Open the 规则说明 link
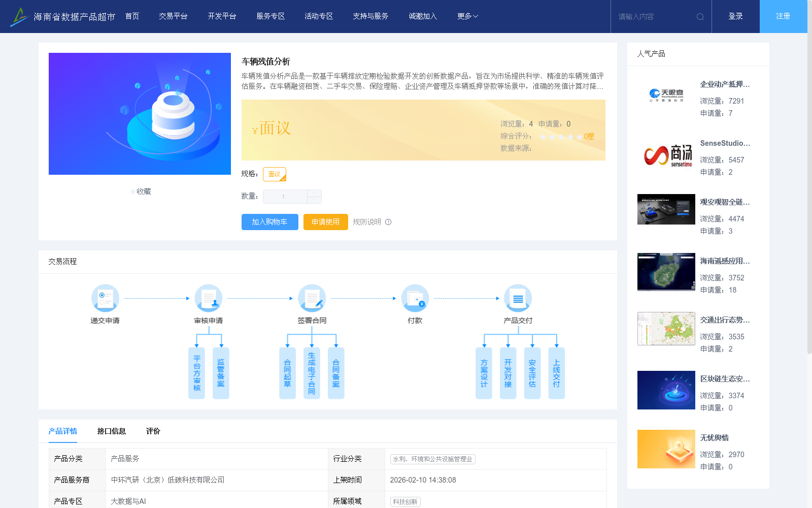The height and width of the screenshot is (508, 812). tap(367, 222)
